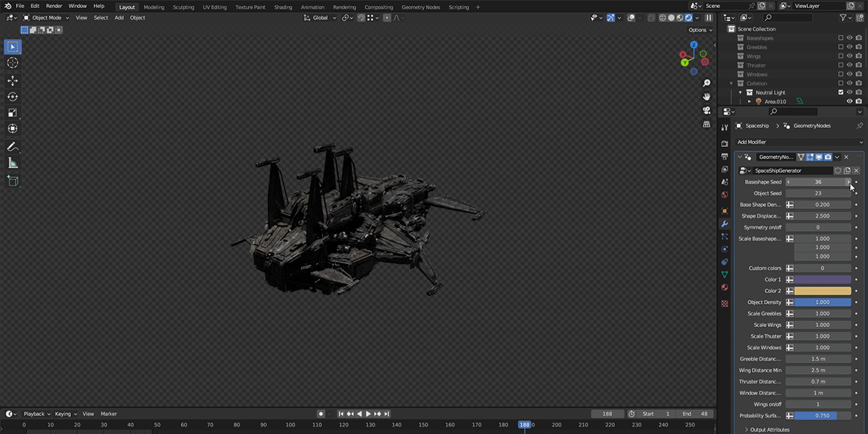Open the Render properties tab
Screen dimensions: 868x434
tap(724, 144)
